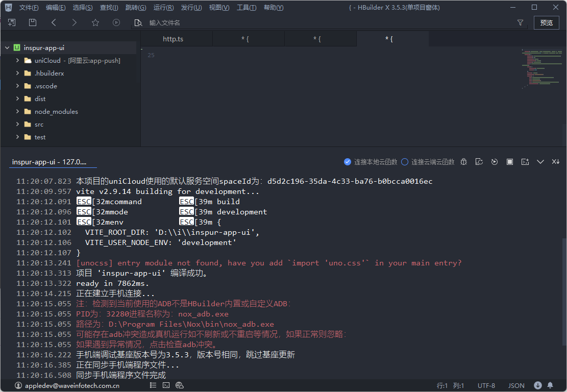
Task: Open the 编辑(E) menu
Action: click(56, 8)
